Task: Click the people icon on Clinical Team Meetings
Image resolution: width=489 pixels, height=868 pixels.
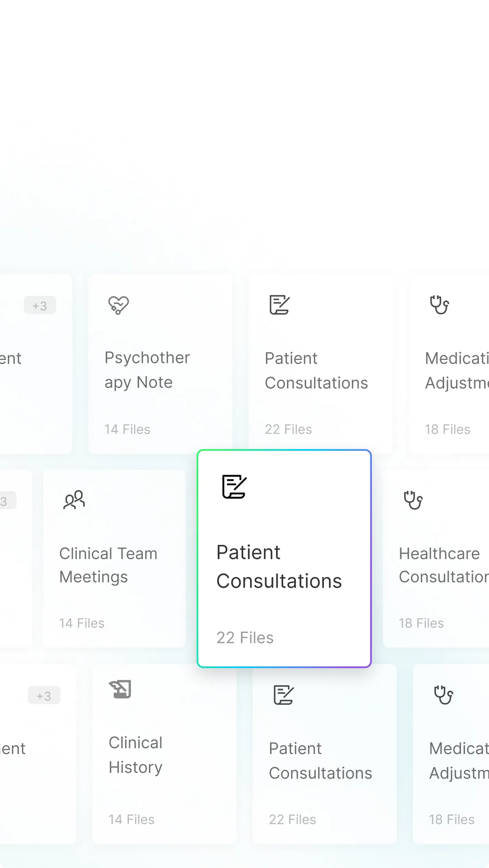Action: (x=74, y=500)
